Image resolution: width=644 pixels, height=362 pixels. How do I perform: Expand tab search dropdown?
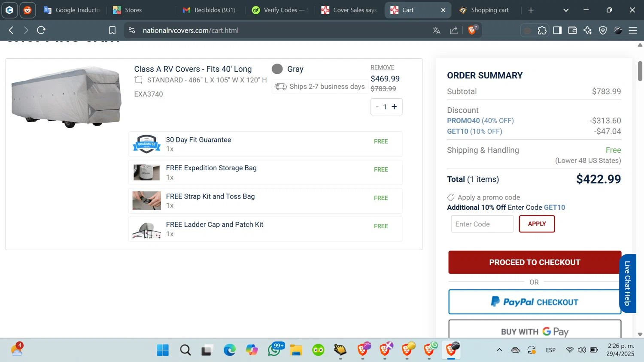click(566, 10)
